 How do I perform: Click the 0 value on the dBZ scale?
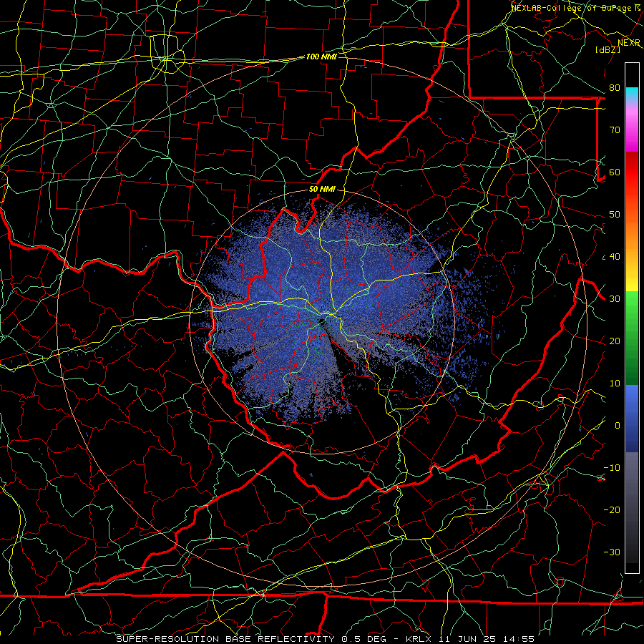618,426
